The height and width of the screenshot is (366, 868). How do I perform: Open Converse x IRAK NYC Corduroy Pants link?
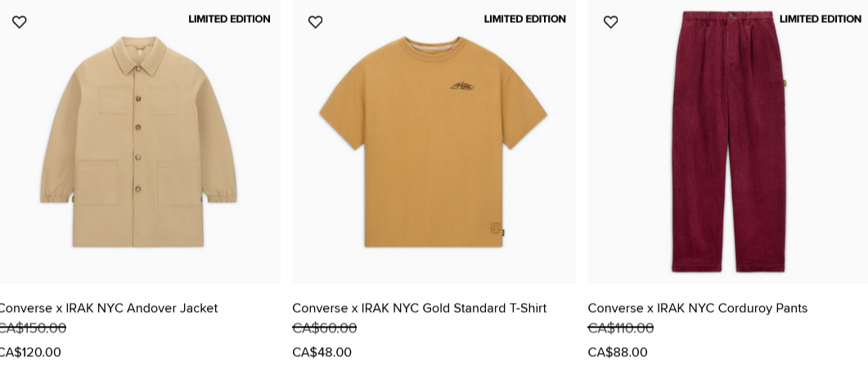coord(697,309)
